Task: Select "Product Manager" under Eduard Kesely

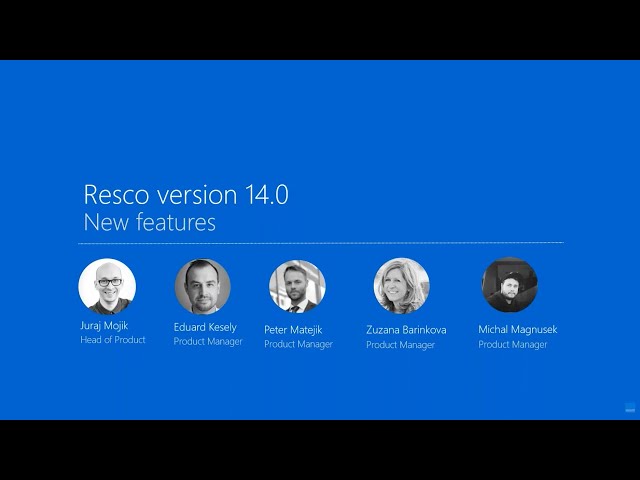Action: (208, 341)
